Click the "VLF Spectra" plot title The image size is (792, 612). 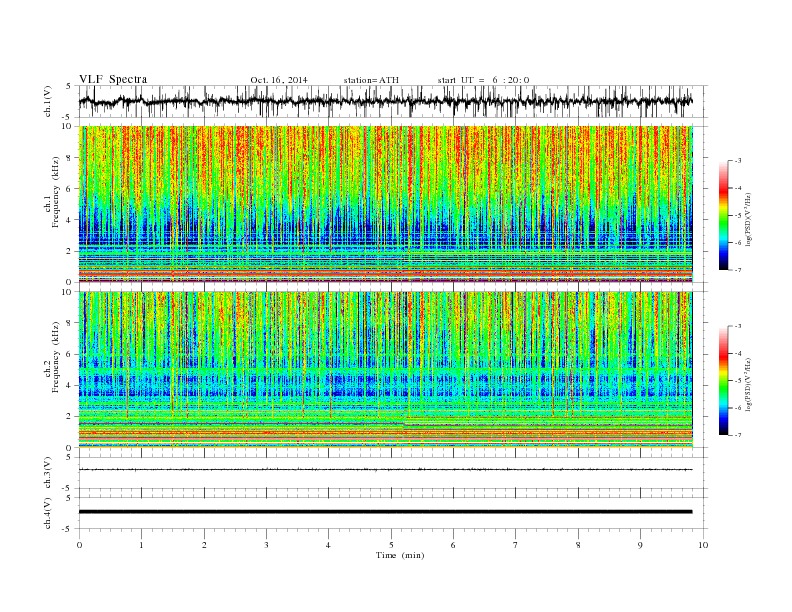[x=113, y=79]
